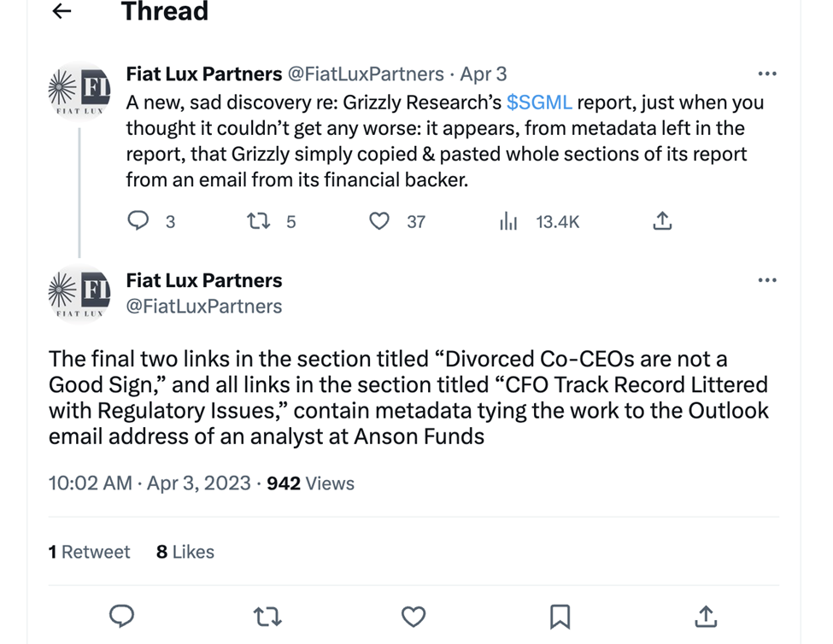Retweet the first tweet showing 5 retweets

click(x=257, y=221)
